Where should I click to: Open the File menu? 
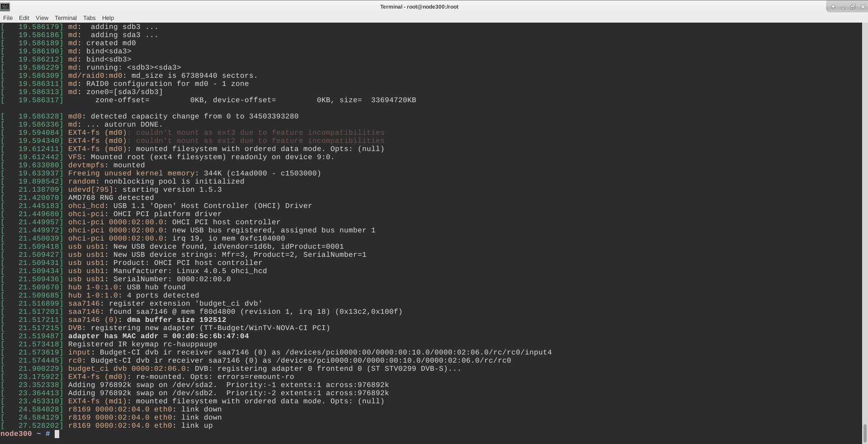pos(8,18)
